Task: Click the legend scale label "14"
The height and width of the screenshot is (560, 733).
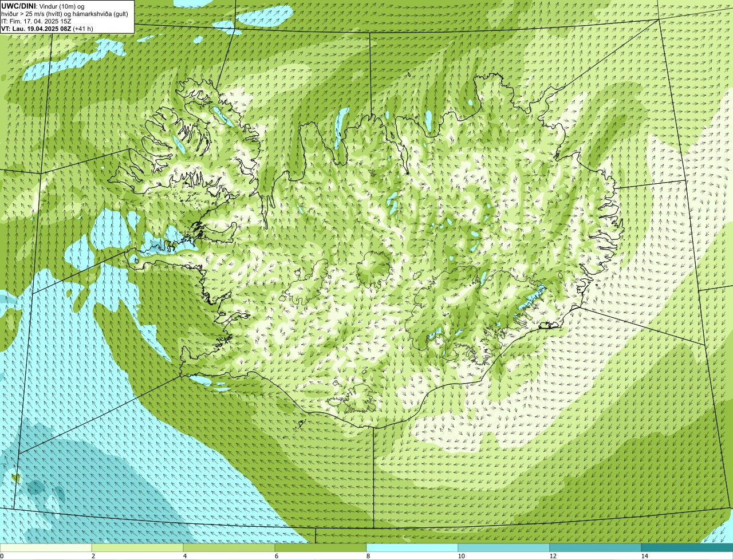Action: click(x=644, y=556)
